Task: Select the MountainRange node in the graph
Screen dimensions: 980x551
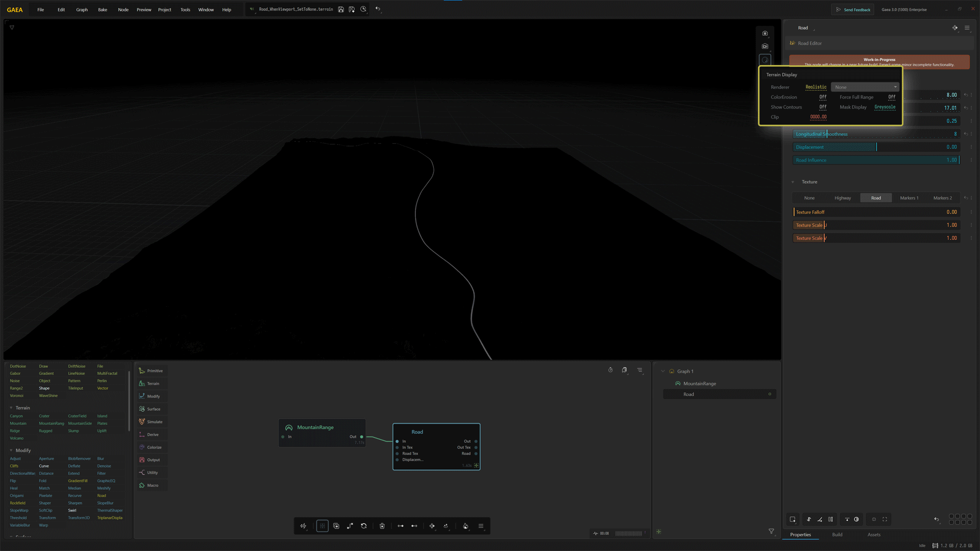Action: [x=322, y=433]
